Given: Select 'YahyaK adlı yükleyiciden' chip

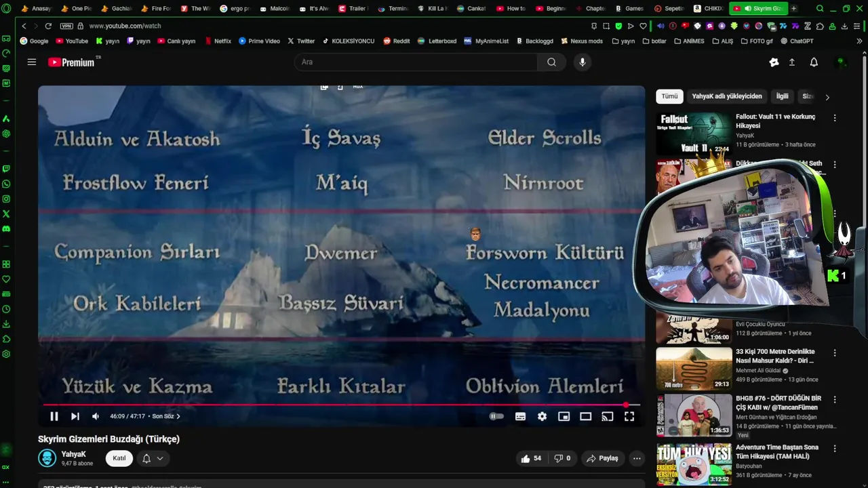Looking at the screenshot, I should (x=727, y=96).
